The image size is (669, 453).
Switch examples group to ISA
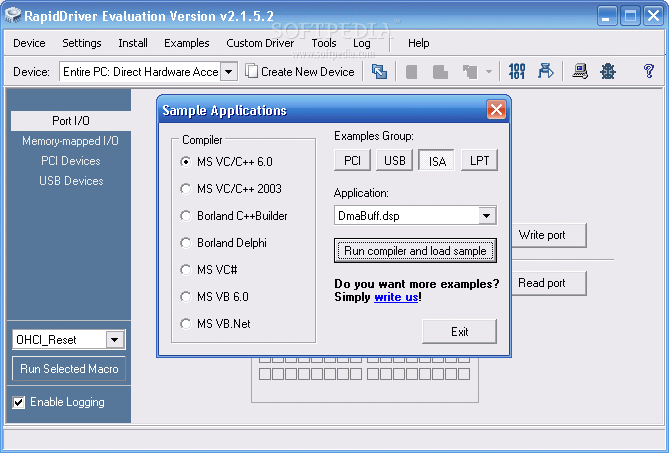pos(437,160)
